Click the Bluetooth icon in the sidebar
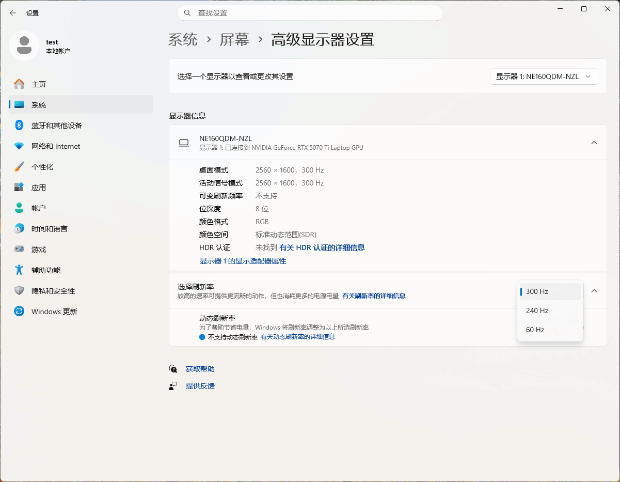Image resolution: width=620 pixels, height=482 pixels. tap(19, 125)
